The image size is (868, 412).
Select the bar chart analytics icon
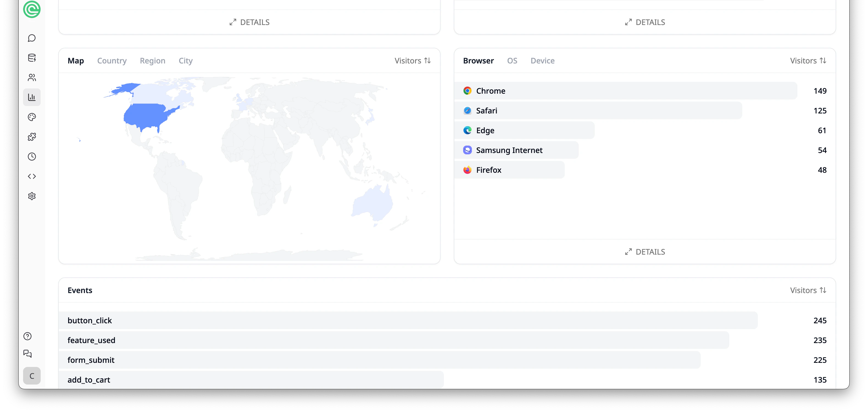click(32, 97)
